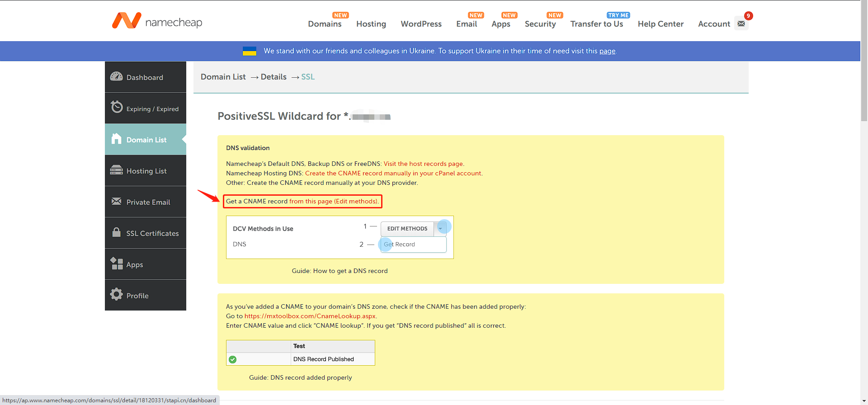Click the green DNS Record Published checkmark
Screen dimensions: 868x405
pyautogui.click(x=232, y=359)
